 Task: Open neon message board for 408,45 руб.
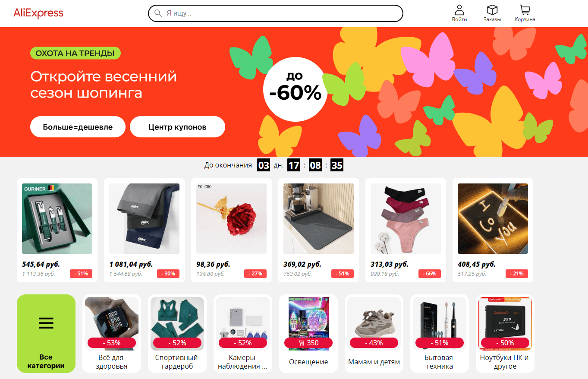493,230
